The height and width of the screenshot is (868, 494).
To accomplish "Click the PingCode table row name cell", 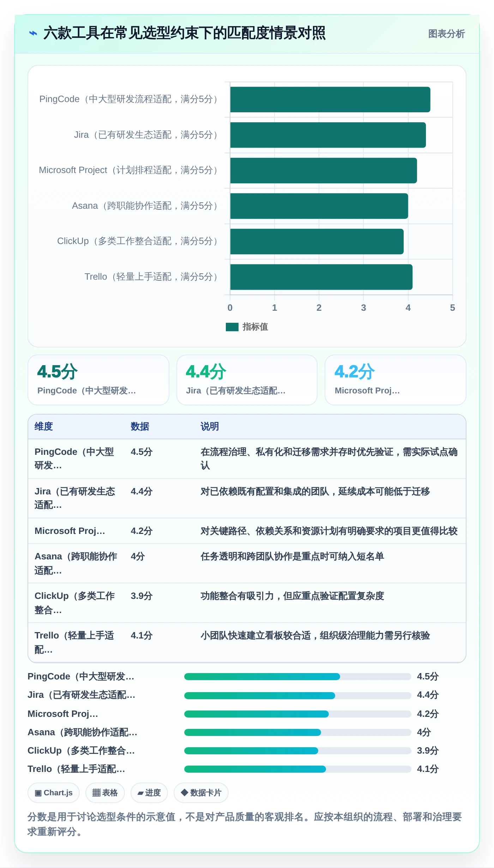I will (x=76, y=459).
